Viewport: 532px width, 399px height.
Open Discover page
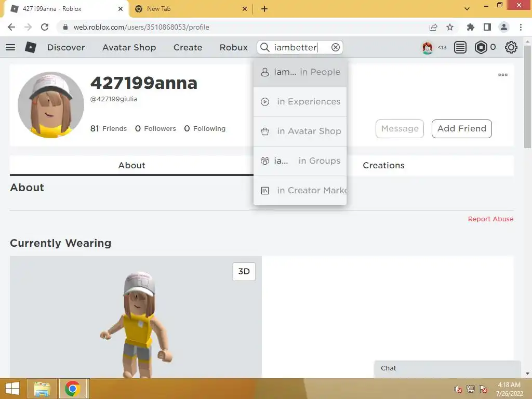click(x=66, y=47)
